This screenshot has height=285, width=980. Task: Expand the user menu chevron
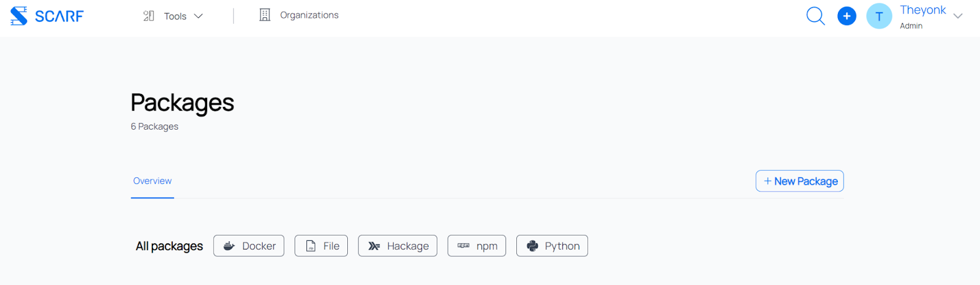(x=958, y=16)
